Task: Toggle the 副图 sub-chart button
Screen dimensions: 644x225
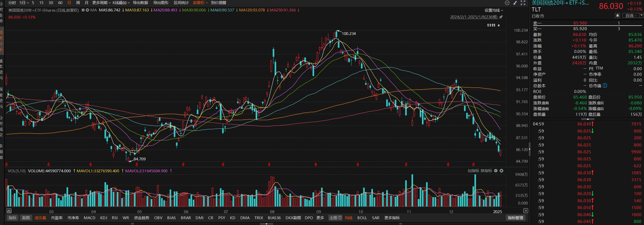Action: (26, 218)
